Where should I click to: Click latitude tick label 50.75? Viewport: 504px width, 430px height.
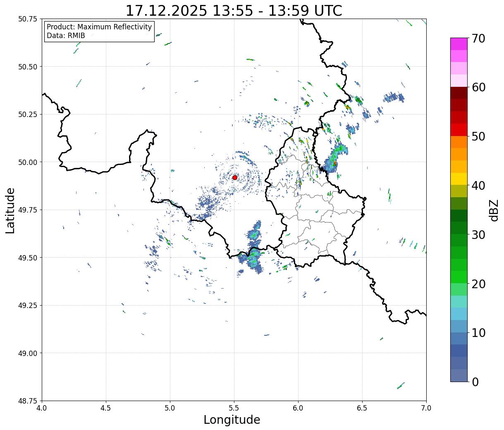(28, 19)
